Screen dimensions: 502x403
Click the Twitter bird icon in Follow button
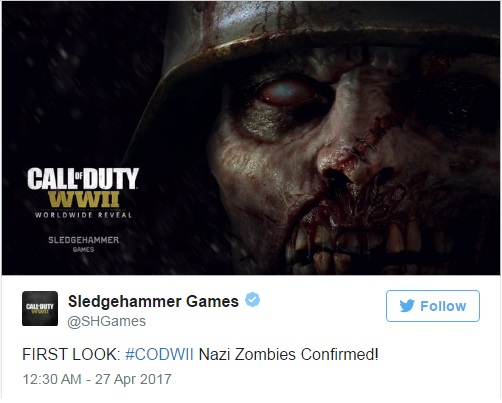click(407, 306)
